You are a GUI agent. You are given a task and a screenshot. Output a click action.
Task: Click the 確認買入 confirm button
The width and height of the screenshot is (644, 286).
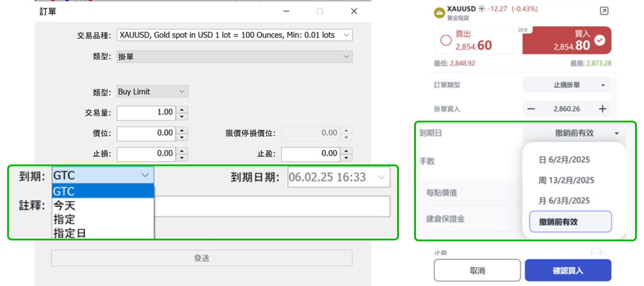[x=569, y=270]
